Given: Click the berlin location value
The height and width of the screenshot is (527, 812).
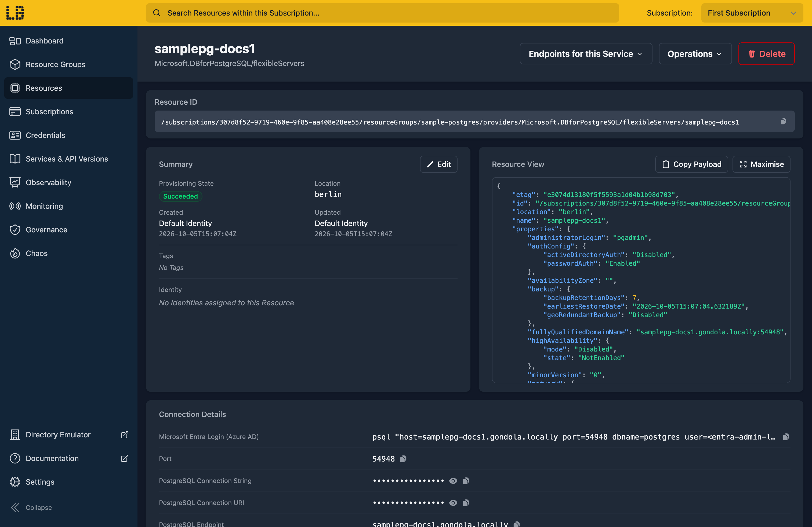Looking at the screenshot, I should [x=328, y=194].
